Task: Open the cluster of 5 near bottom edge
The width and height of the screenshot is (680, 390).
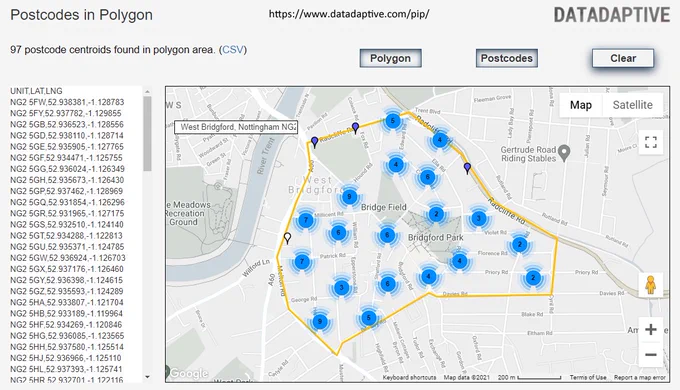Action: [x=369, y=318]
